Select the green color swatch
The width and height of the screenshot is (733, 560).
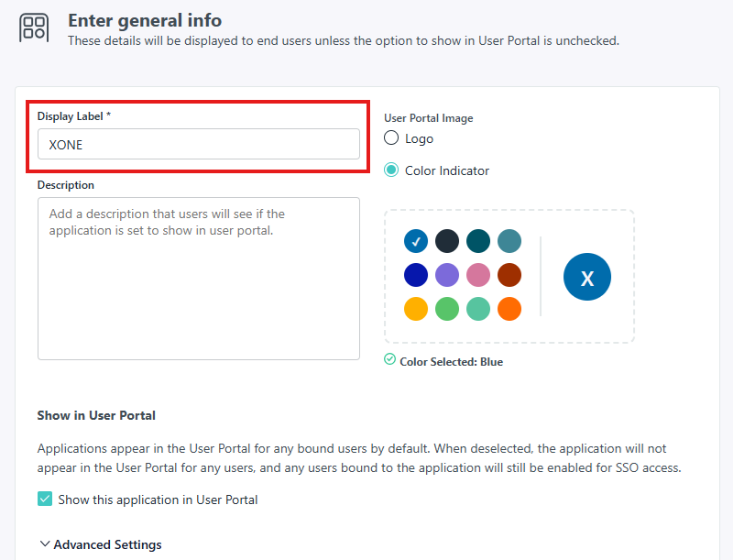447,309
